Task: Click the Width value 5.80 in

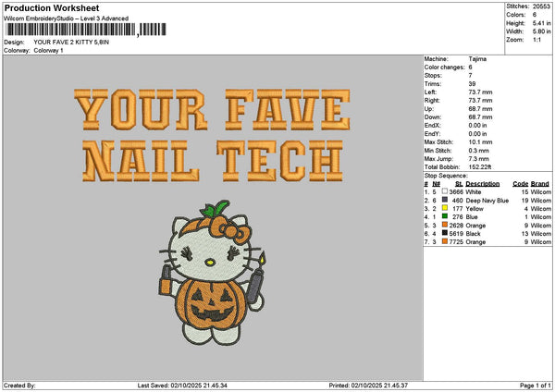Action: [x=541, y=31]
